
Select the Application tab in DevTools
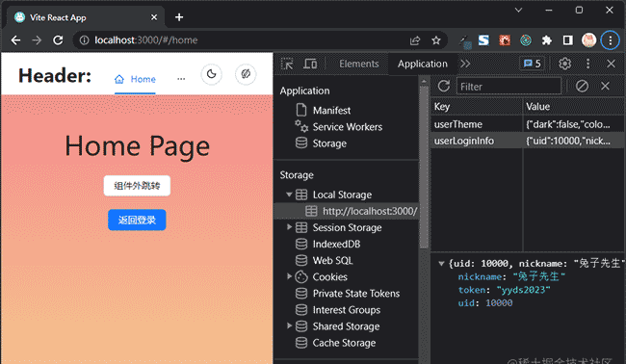pyautogui.click(x=423, y=64)
